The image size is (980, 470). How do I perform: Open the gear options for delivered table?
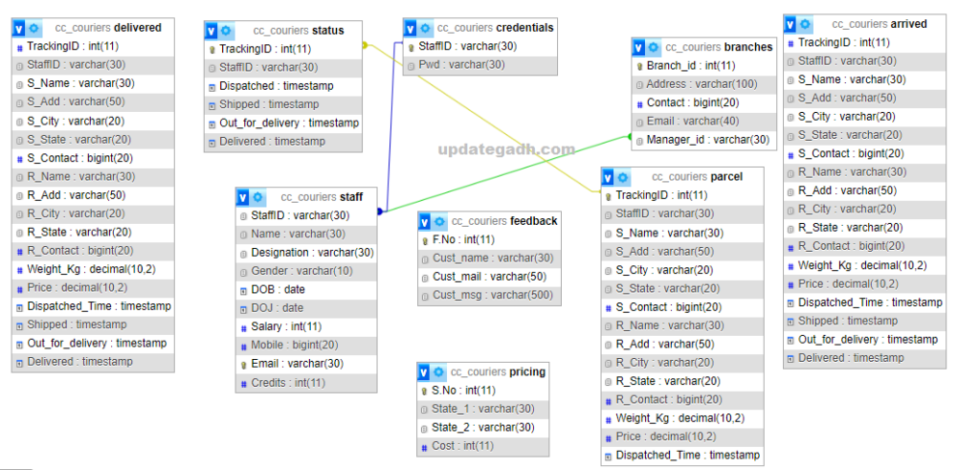[33, 28]
